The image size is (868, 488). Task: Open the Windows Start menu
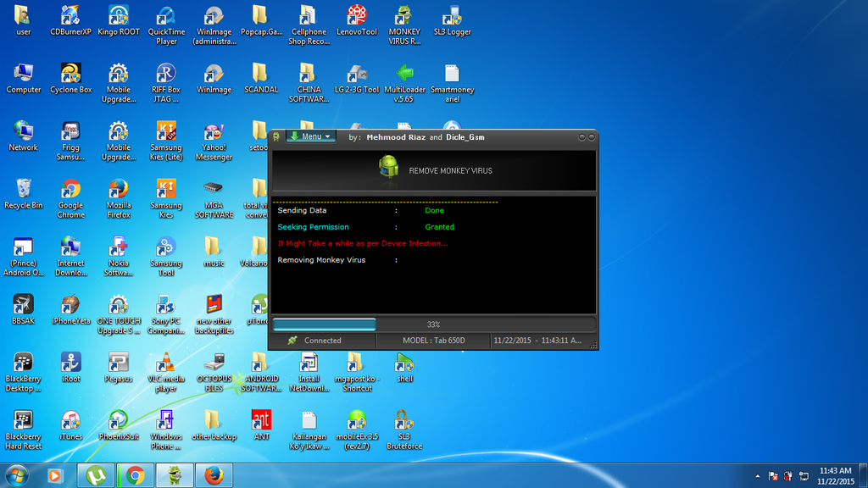[17, 475]
